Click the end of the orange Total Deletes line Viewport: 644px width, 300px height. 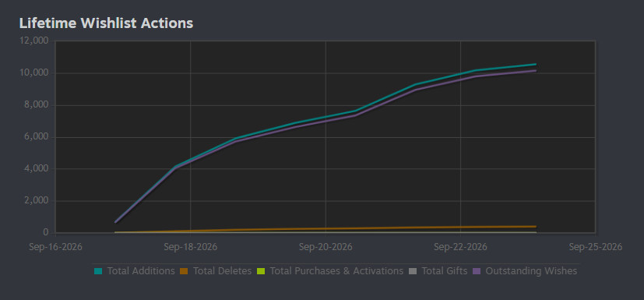point(535,227)
